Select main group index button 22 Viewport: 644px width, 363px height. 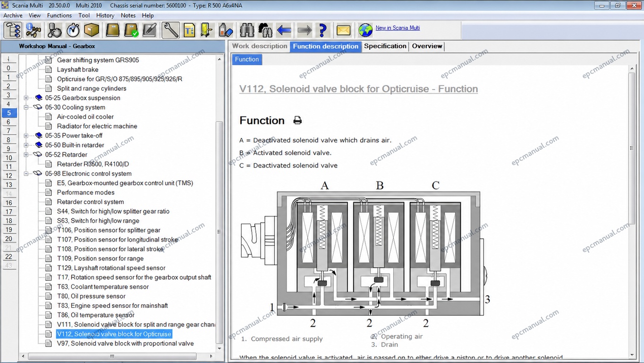tap(8, 257)
